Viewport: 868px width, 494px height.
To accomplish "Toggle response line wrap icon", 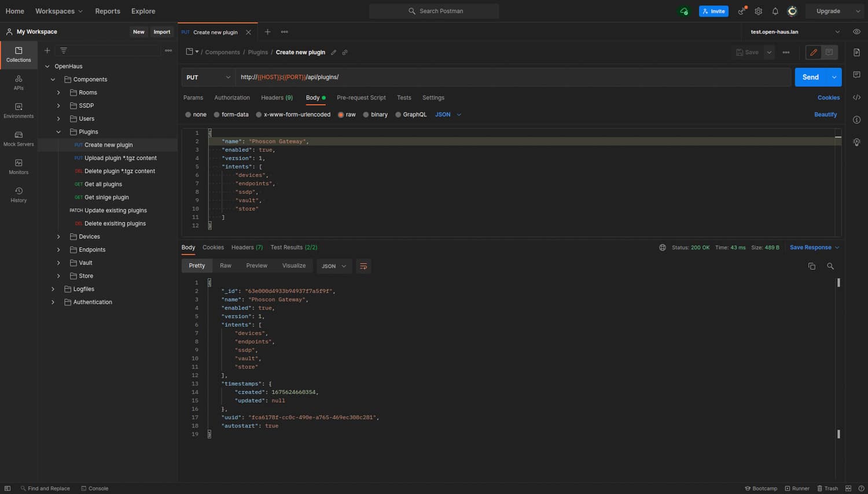I will 363,266.
